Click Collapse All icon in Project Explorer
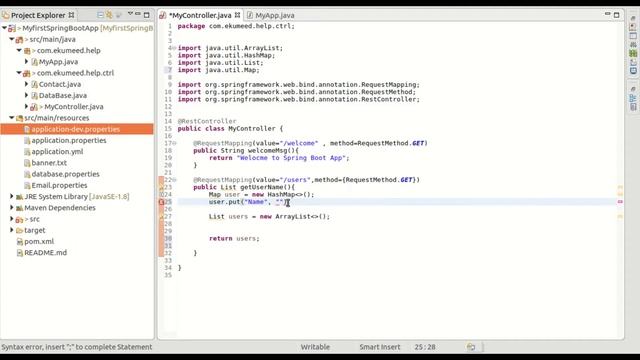 (100, 15)
